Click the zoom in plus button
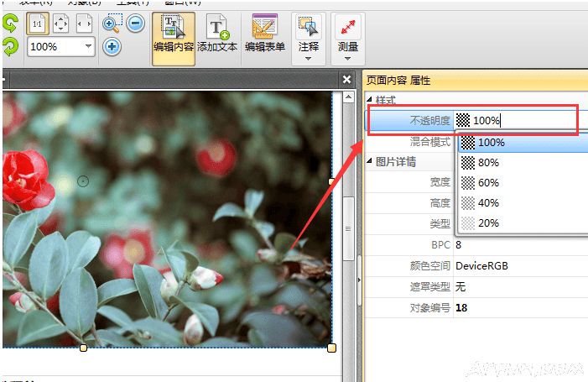The width and height of the screenshot is (588, 382). point(112,47)
